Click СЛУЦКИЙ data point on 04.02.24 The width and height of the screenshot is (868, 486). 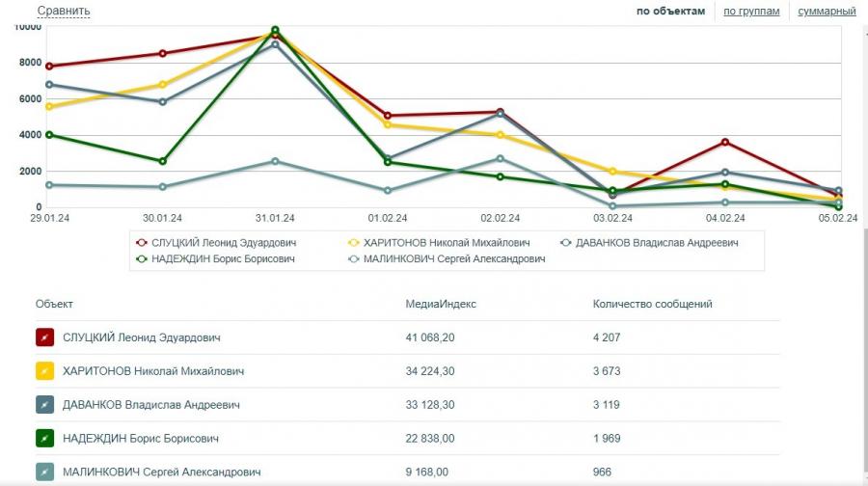724,143
